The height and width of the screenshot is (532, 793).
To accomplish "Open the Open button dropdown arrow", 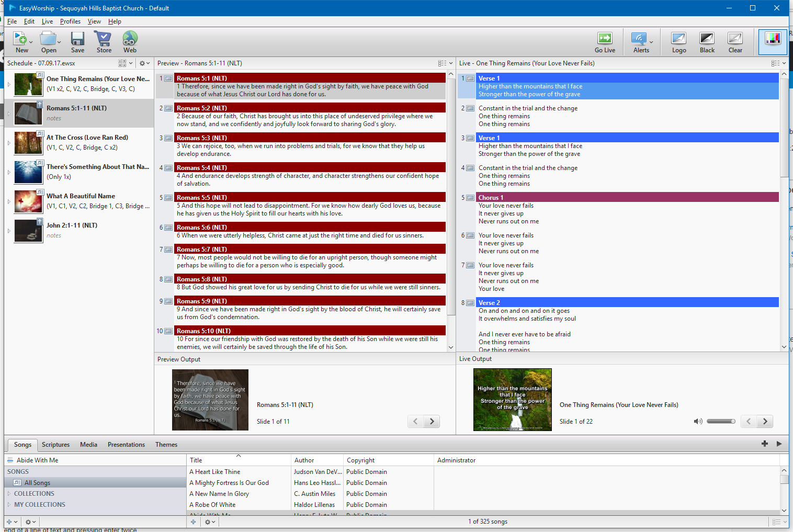I will point(59,42).
